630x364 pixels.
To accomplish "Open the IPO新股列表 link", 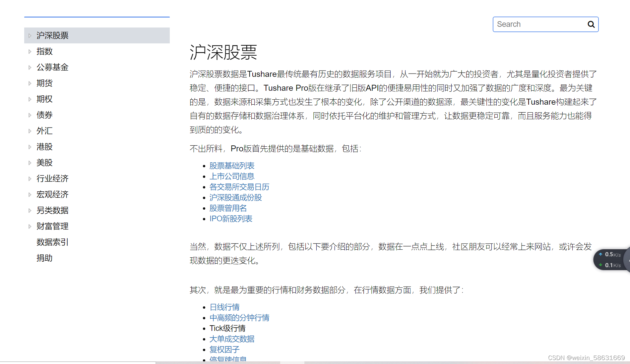I will [231, 219].
